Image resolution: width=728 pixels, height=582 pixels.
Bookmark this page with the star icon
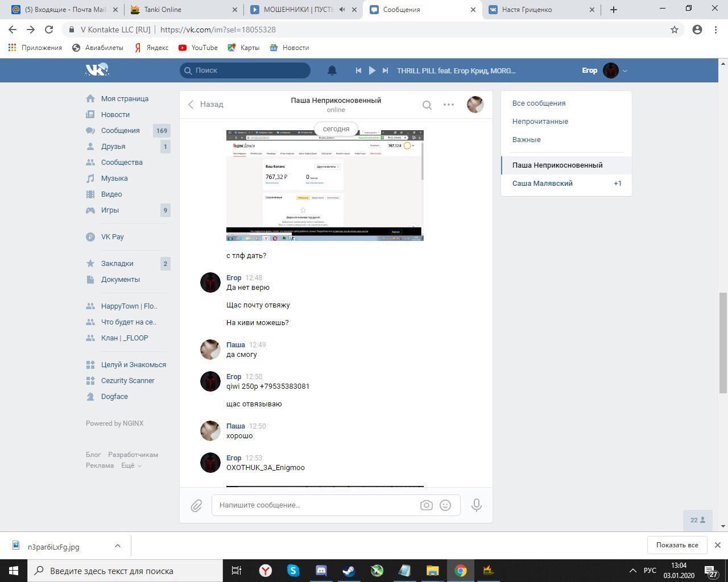[675, 30]
